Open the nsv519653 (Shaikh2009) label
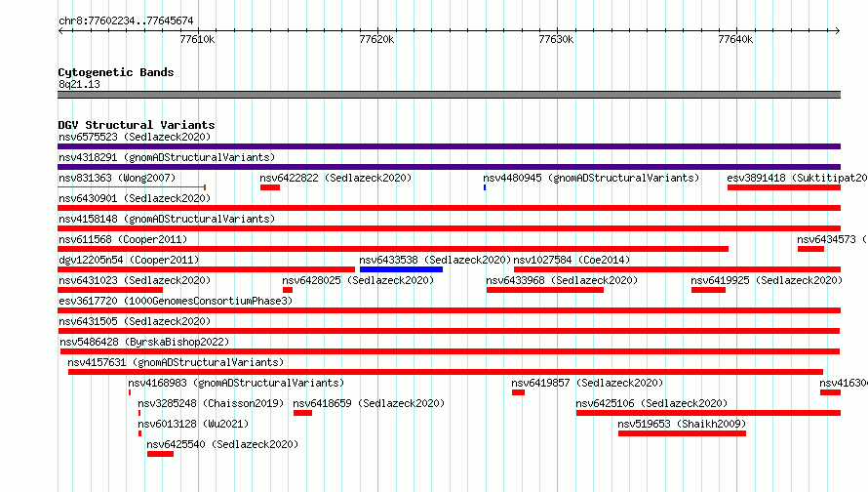 [682, 424]
